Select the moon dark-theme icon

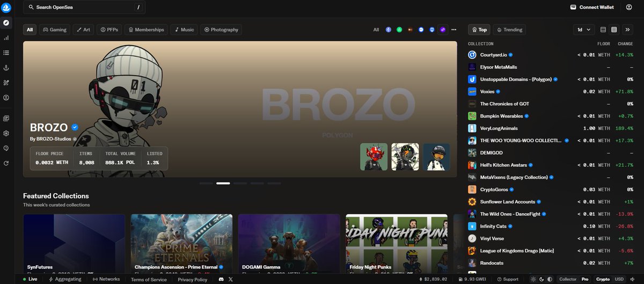541,279
